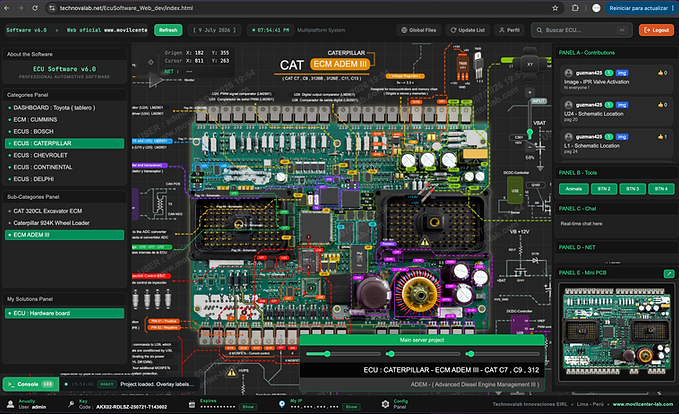Open the Console panel button
This screenshot has width=679, height=414.
pyautogui.click(x=31, y=384)
